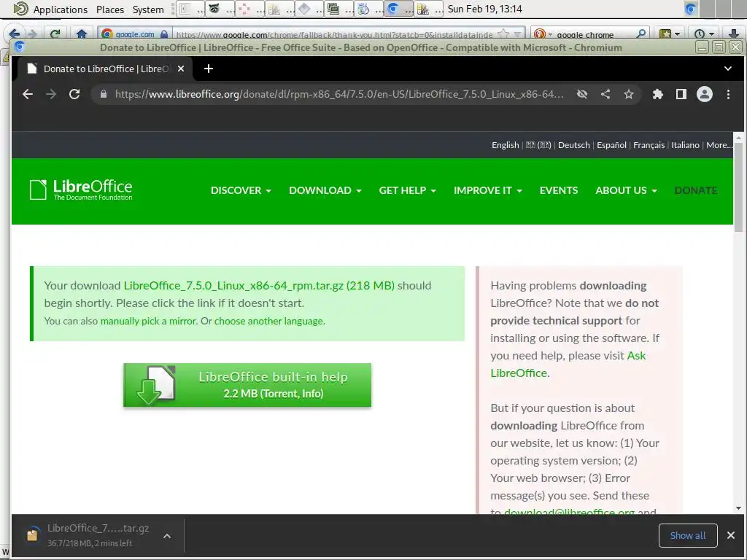Click the LibreOffice_7.5.0 rpm.tar.gz download link
This screenshot has width=747, height=560.
[x=259, y=285]
